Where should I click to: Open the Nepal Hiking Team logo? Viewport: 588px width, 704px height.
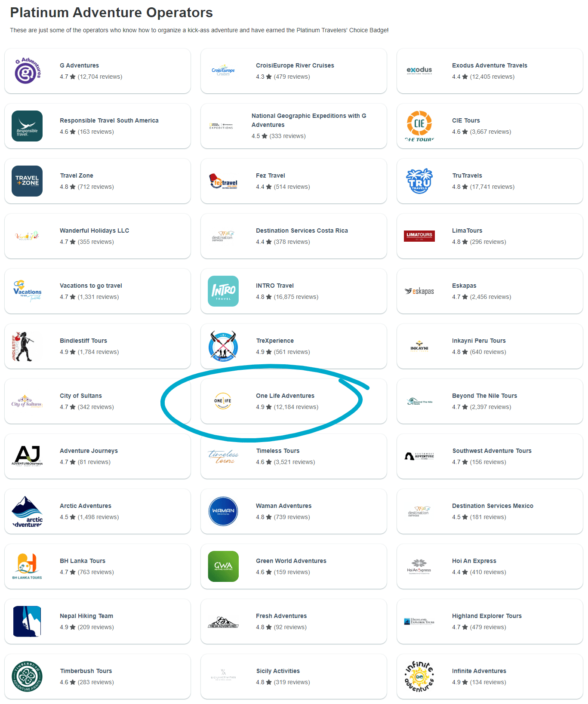(x=27, y=621)
